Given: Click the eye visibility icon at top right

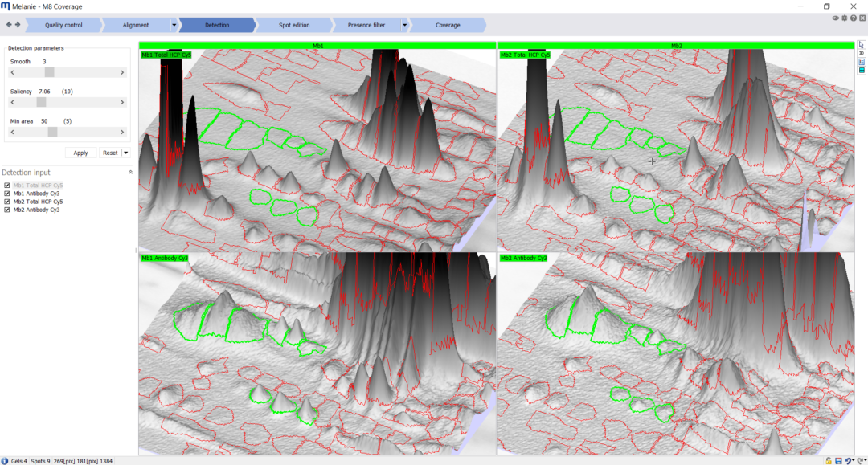Looking at the screenshot, I should point(836,18).
